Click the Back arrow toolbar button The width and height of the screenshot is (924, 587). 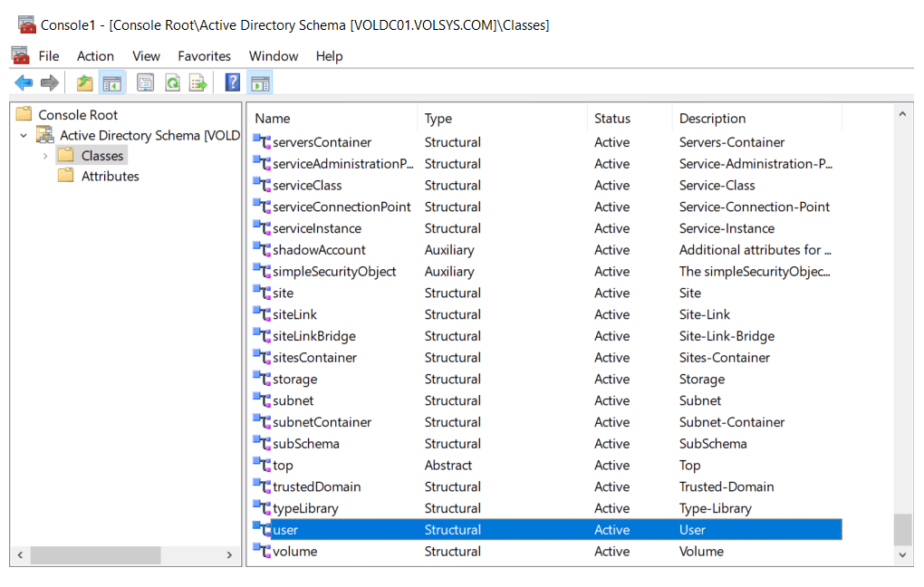[24, 83]
